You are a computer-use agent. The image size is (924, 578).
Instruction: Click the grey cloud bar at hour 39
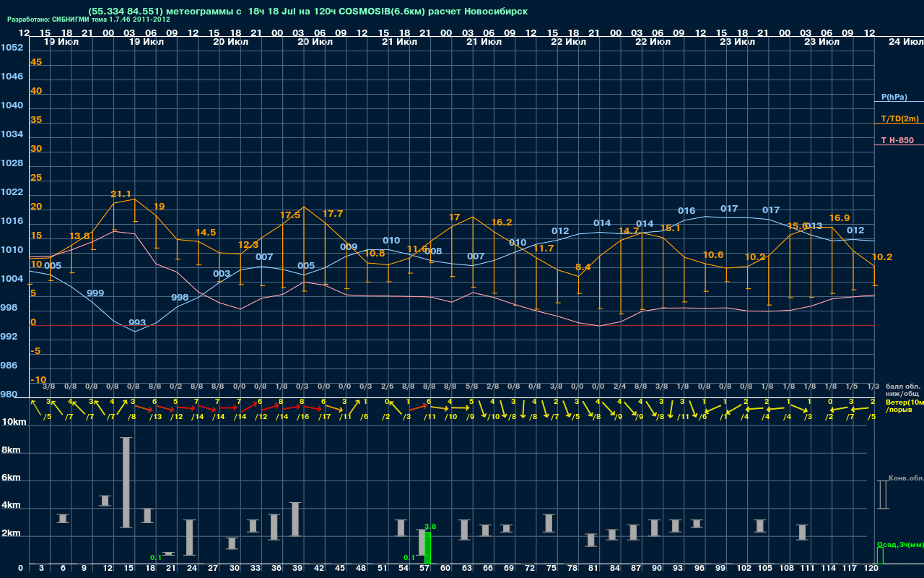pyautogui.click(x=295, y=519)
